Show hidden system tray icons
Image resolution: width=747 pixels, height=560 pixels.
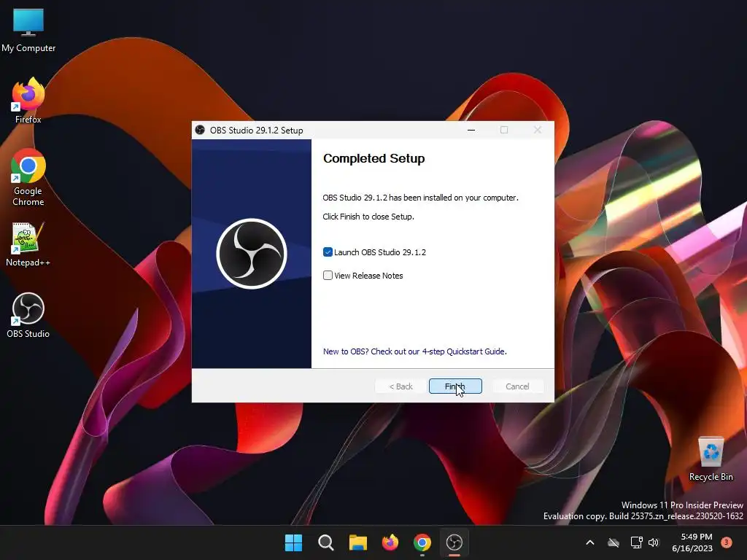pyautogui.click(x=589, y=542)
